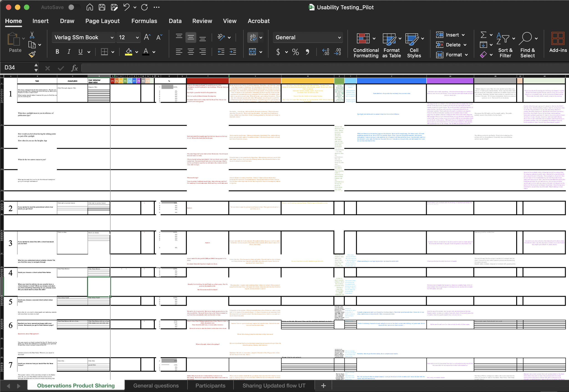The image size is (569, 392).
Task: Open the Verlag SSm Book font dropdown
Action: 84,38
